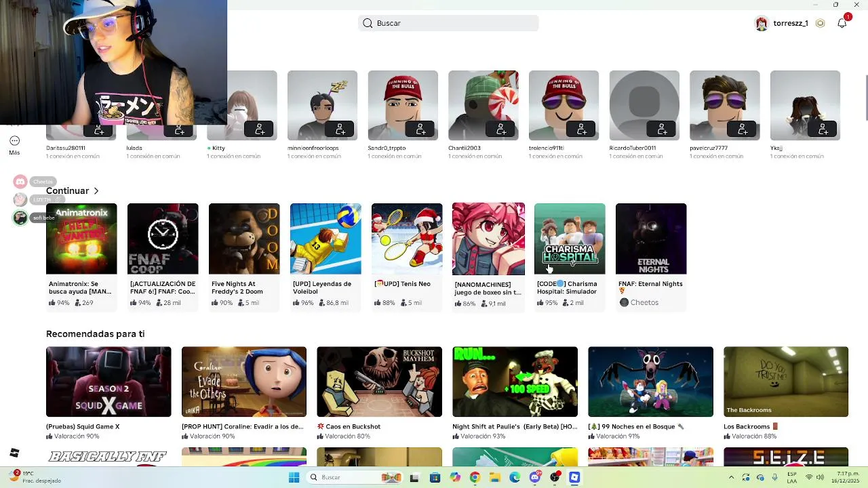This screenshot has width=868, height=488.
Task: Show hidden system tray icons
Action: coord(731,477)
